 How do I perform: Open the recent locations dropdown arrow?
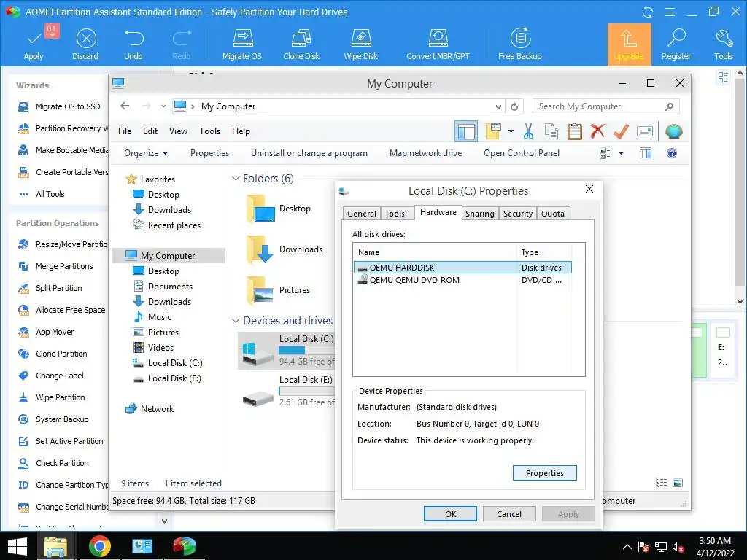point(163,106)
